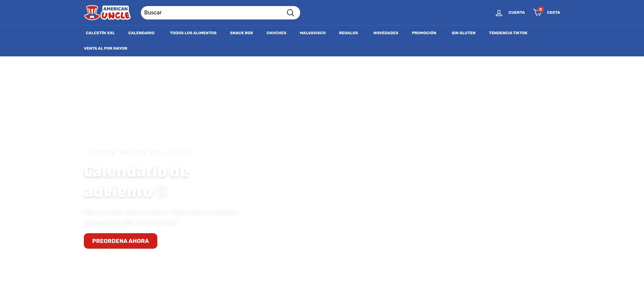This screenshot has height=298, width=644.
Task: Go to TENDENCIA TIKTOK
Action: [x=508, y=33]
